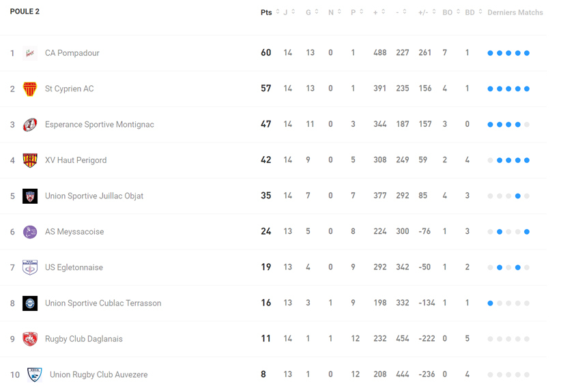The height and width of the screenshot is (392, 561).
Task: Click the US Egletonnaise shield logo
Action: click(x=30, y=267)
